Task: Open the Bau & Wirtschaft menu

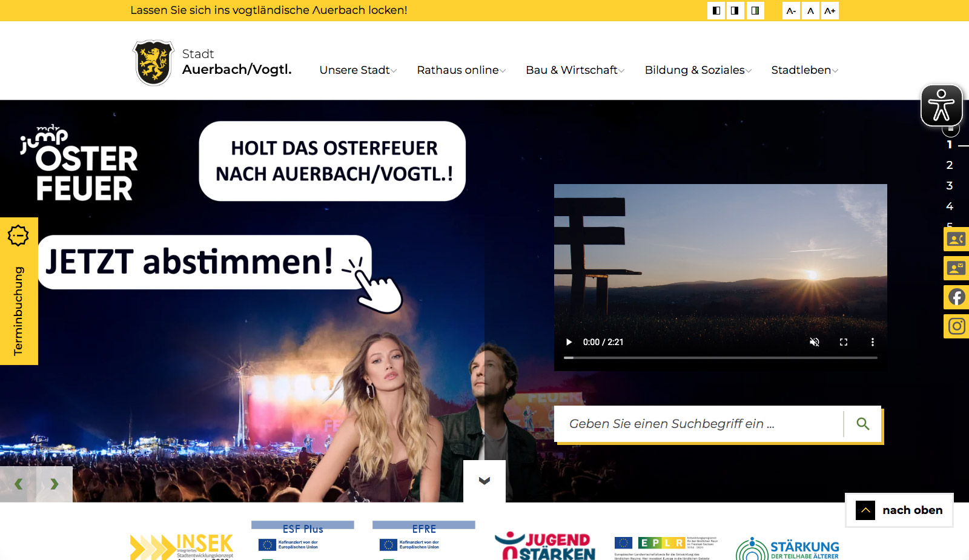Action: 575,70
